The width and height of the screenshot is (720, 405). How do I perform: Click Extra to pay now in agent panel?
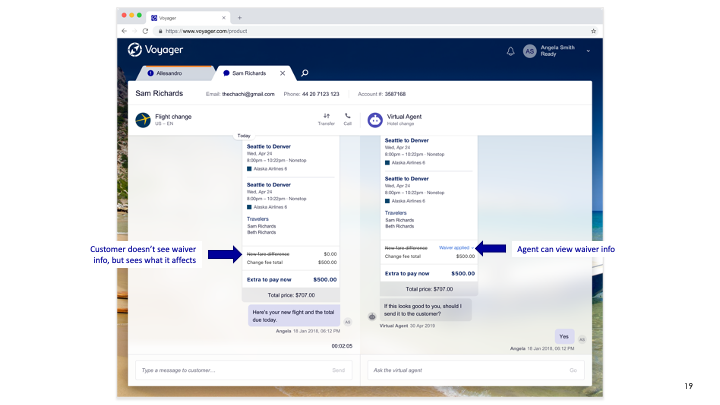(x=407, y=274)
